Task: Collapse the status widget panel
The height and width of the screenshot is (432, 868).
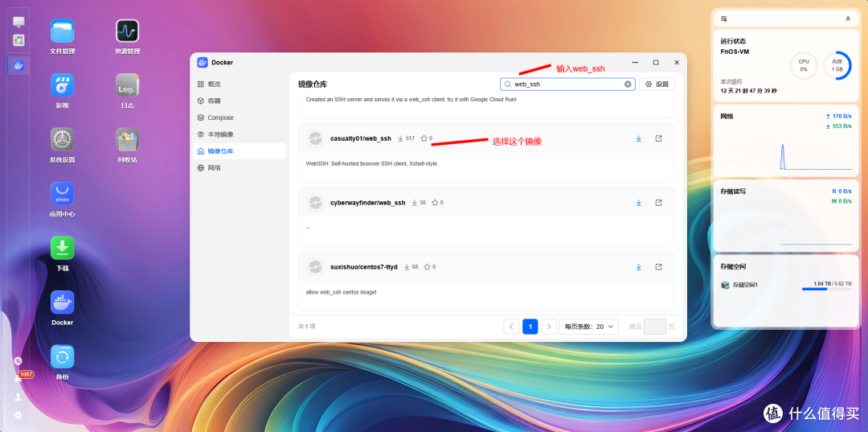Action: [848, 19]
